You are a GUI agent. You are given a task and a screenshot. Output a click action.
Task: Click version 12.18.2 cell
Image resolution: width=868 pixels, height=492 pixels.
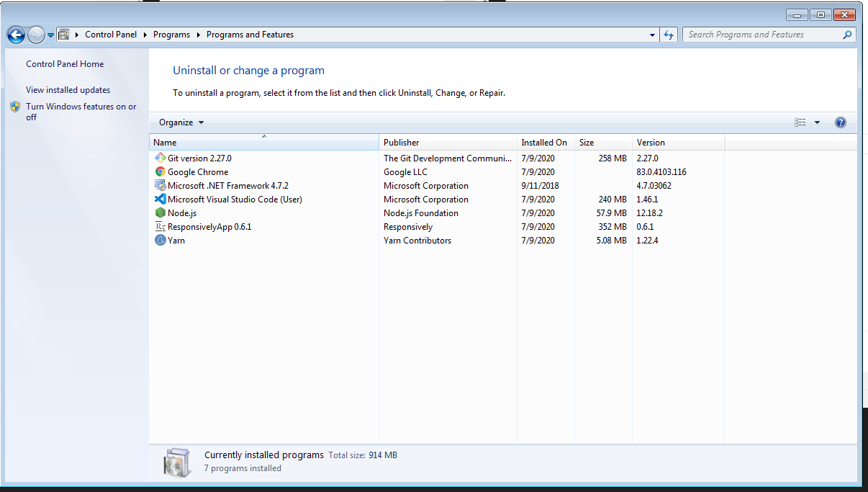(x=650, y=213)
